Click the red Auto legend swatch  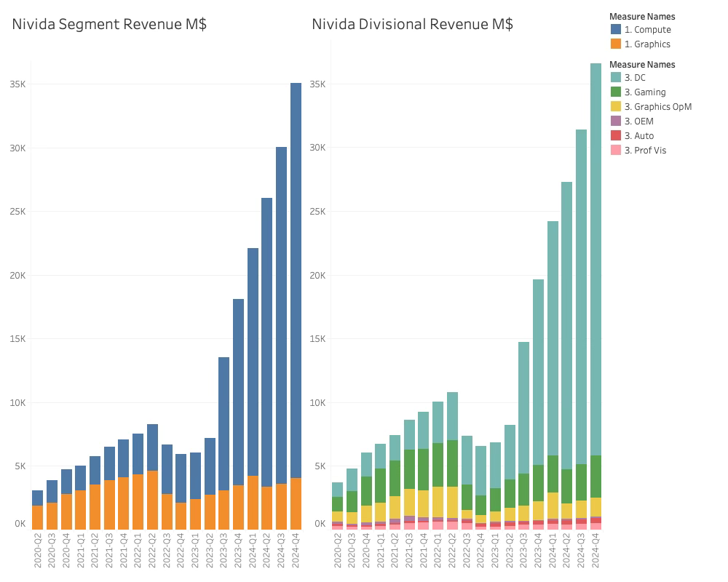[616, 135]
